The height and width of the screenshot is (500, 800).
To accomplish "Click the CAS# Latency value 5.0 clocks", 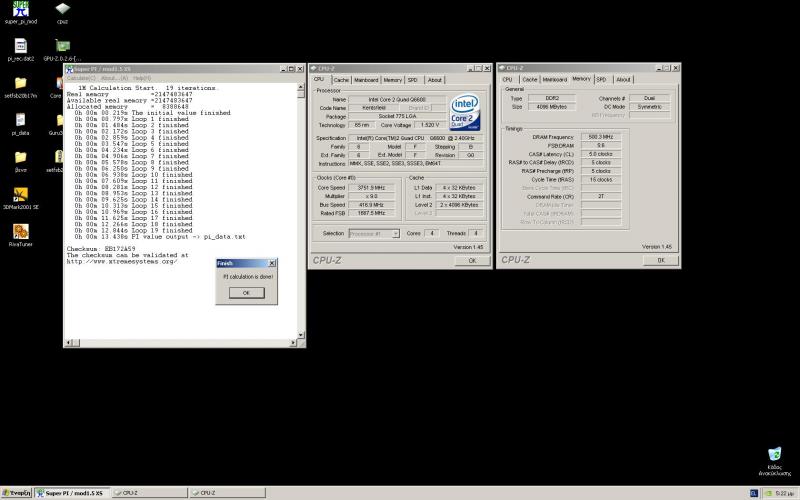I will pos(601,154).
